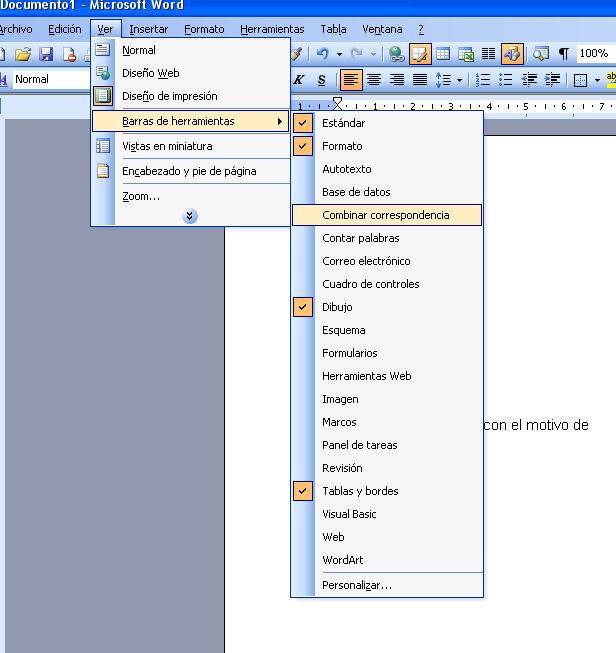Click the Insert Excel worksheet icon
The width and height of the screenshot is (616, 653).
pos(465,54)
